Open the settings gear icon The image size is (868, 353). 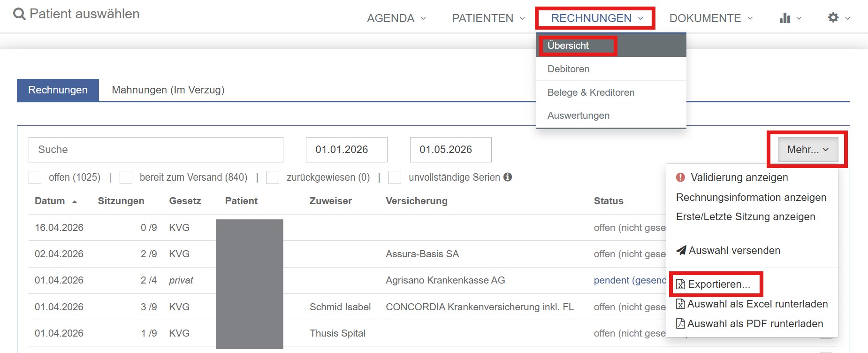833,18
